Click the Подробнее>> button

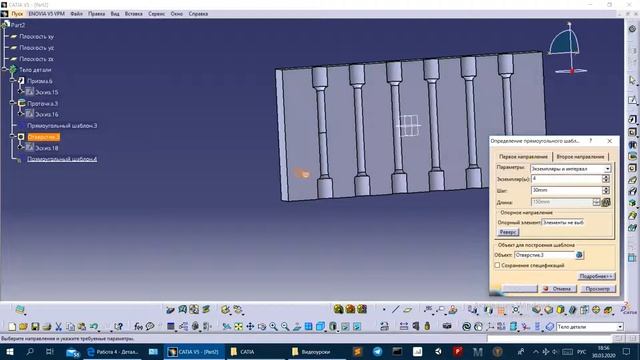596,277
